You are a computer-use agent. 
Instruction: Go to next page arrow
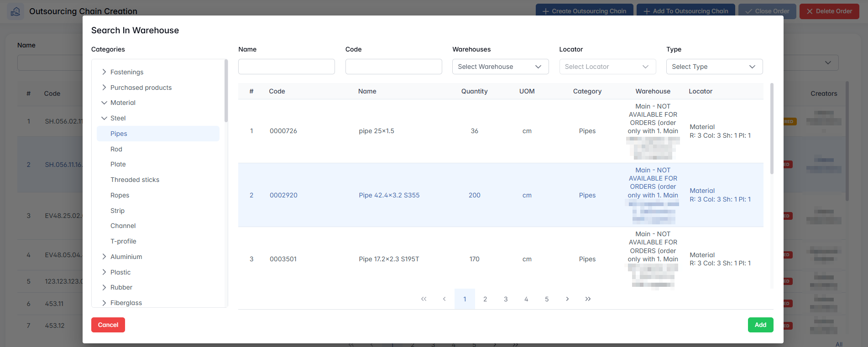(567, 299)
